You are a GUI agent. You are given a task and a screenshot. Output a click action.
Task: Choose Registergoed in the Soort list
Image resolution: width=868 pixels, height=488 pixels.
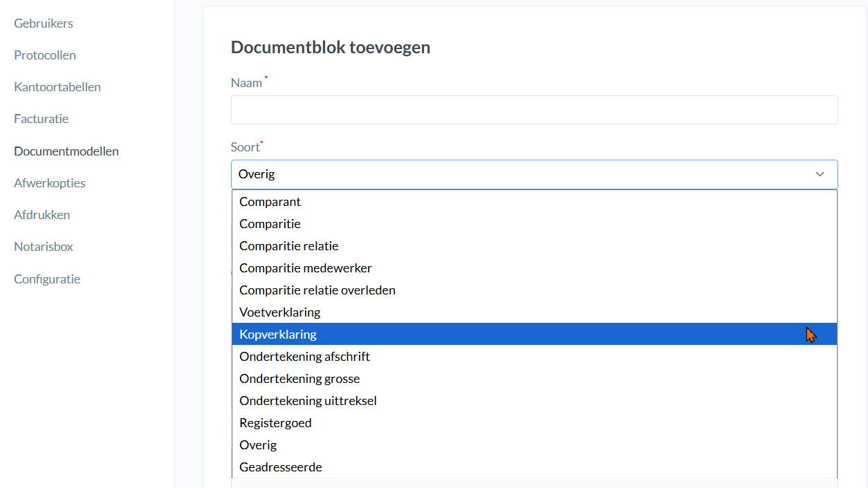tap(275, 423)
